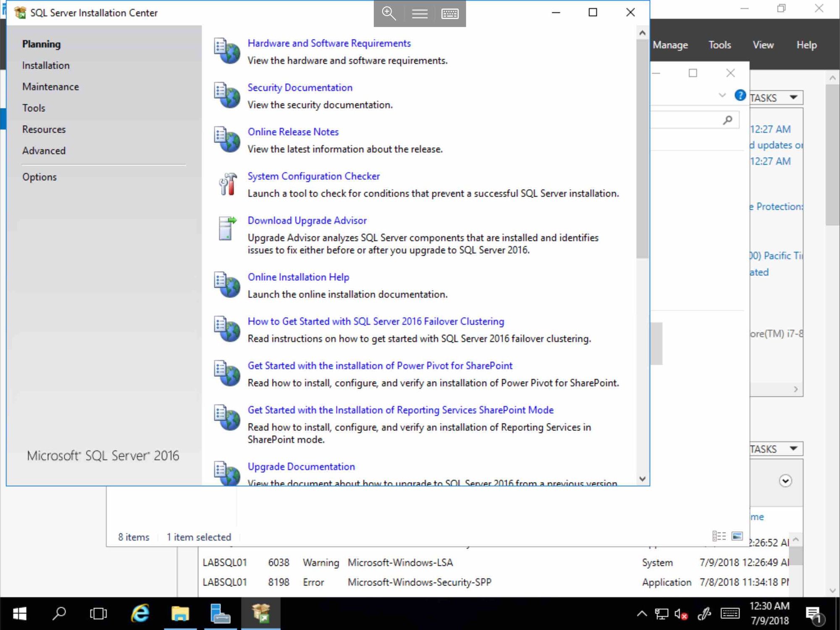Click the search magnifier in the Explorer window
The image size is (840, 630).
(x=728, y=120)
